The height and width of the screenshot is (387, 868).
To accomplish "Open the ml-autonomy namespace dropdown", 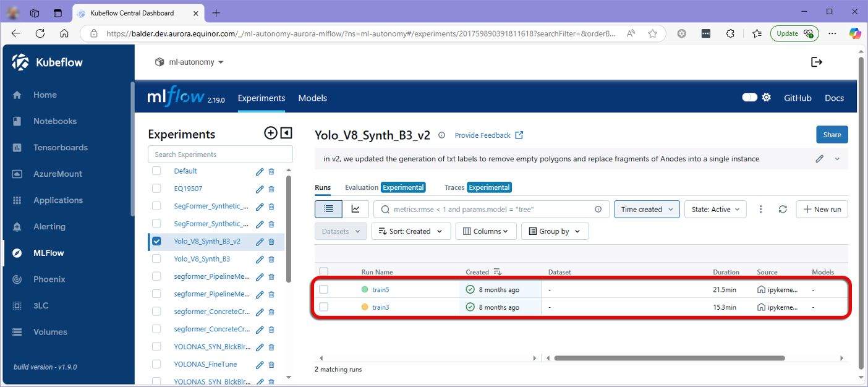I will click(x=189, y=62).
